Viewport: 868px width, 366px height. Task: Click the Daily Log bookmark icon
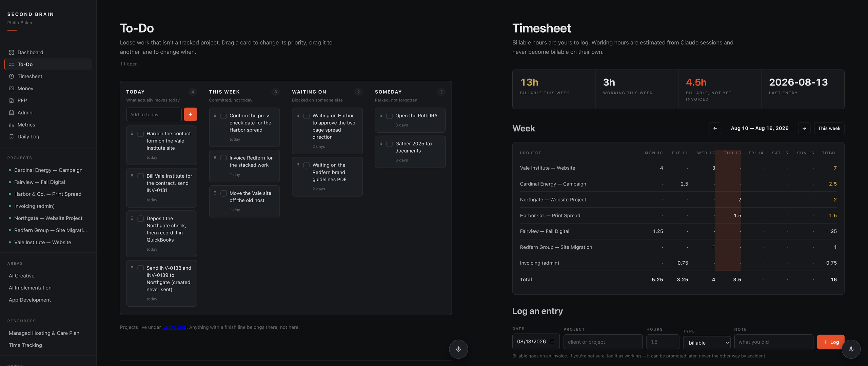coord(12,137)
